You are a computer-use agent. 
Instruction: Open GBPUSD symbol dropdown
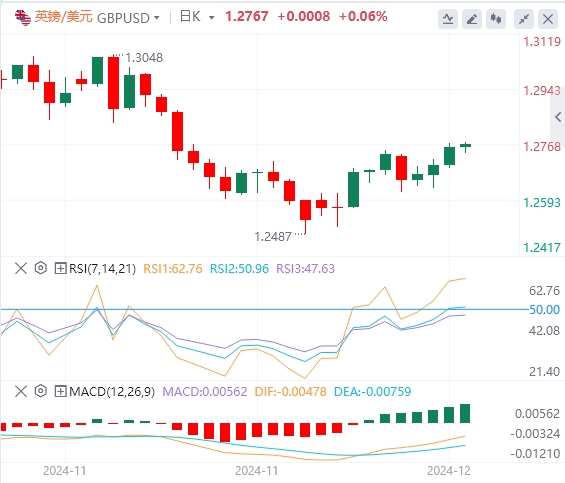pyautogui.click(x=157, y=18)
